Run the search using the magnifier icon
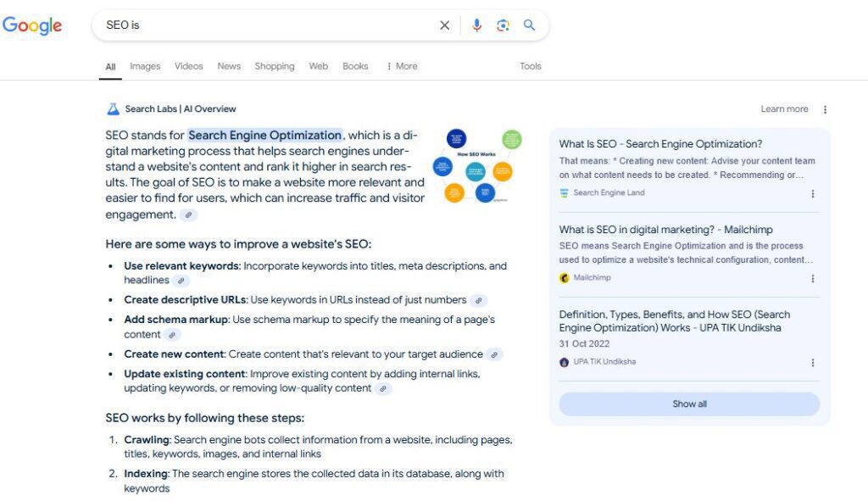Image resolution: width=868 pixels, height=501 pixels. pos(529,25)
